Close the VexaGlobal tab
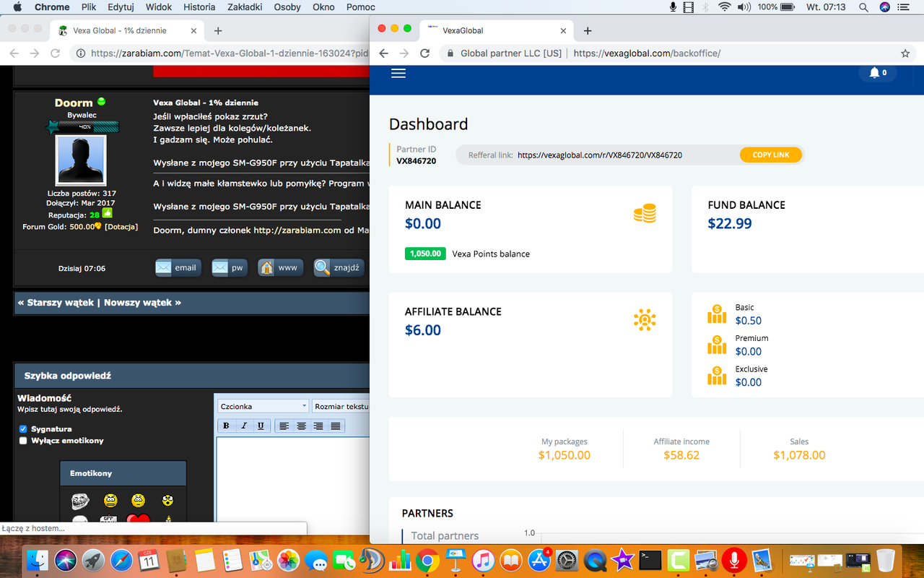Viewport: 924px width, 578px height. tap(565, 30)
